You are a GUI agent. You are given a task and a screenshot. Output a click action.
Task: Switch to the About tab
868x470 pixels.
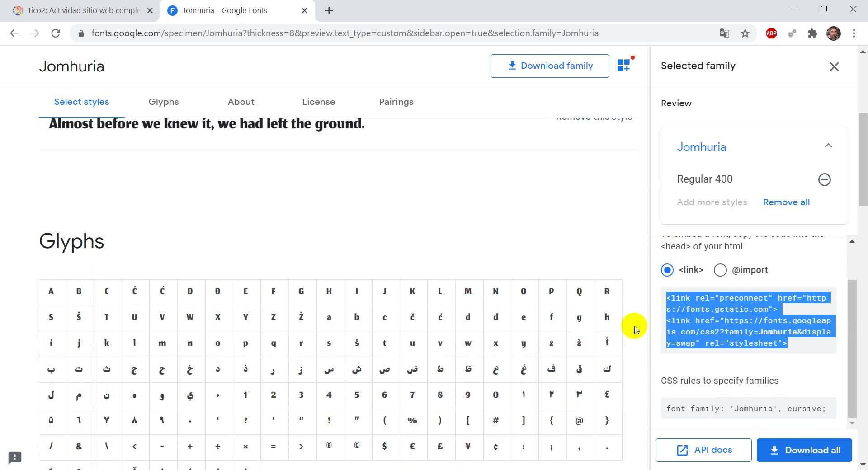[x=241, y=102]
